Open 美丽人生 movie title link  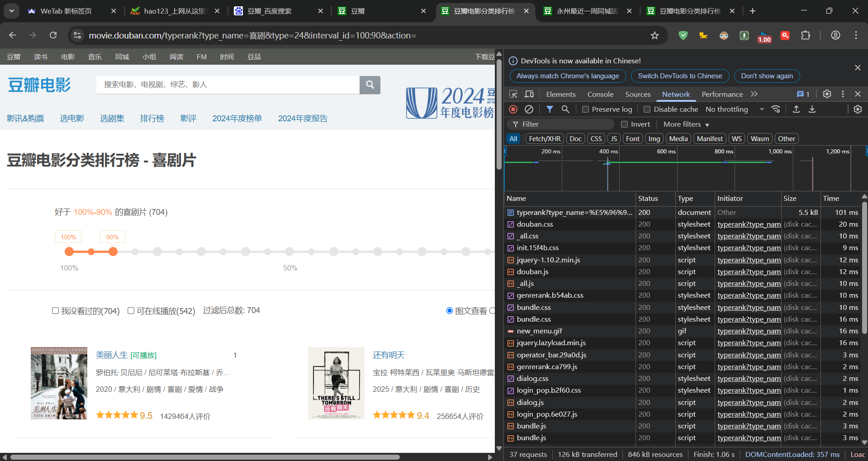click(112, 355)
